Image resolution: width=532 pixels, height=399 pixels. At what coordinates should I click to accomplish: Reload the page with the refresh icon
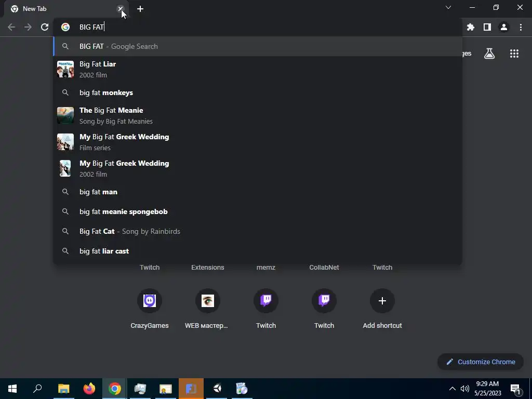pyautogui.click(x=45, y=27)
